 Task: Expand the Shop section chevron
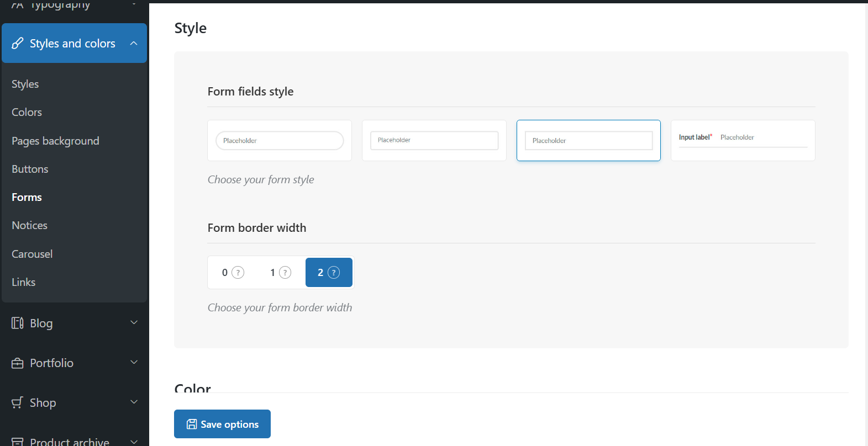[134, 402]
